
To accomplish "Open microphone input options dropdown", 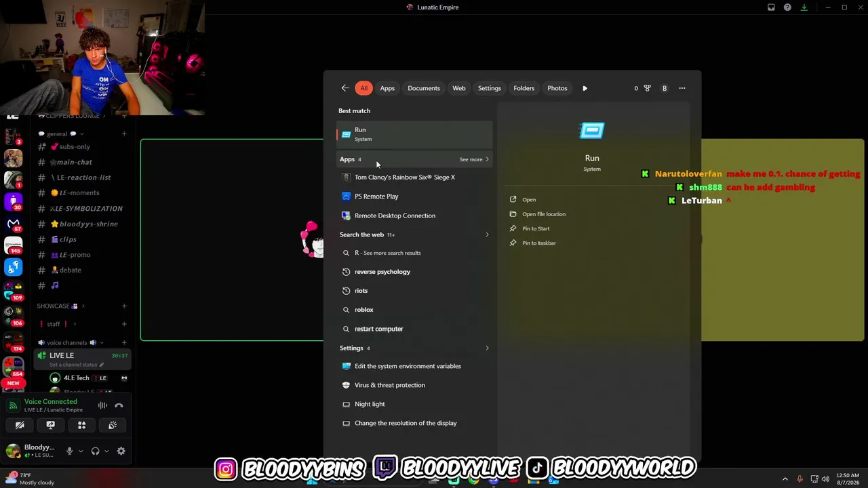I will point(81,451).
